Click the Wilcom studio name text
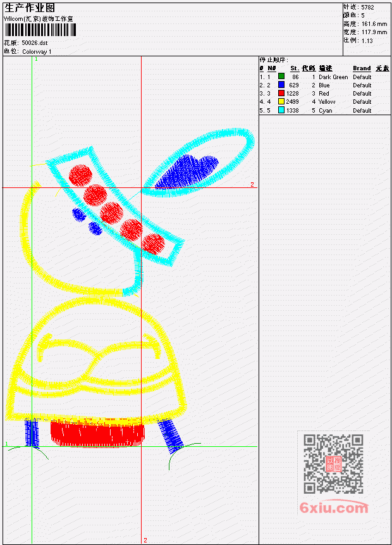Image resolution: width=392 pixels, height=545 pixels. [x=39, y=19]
